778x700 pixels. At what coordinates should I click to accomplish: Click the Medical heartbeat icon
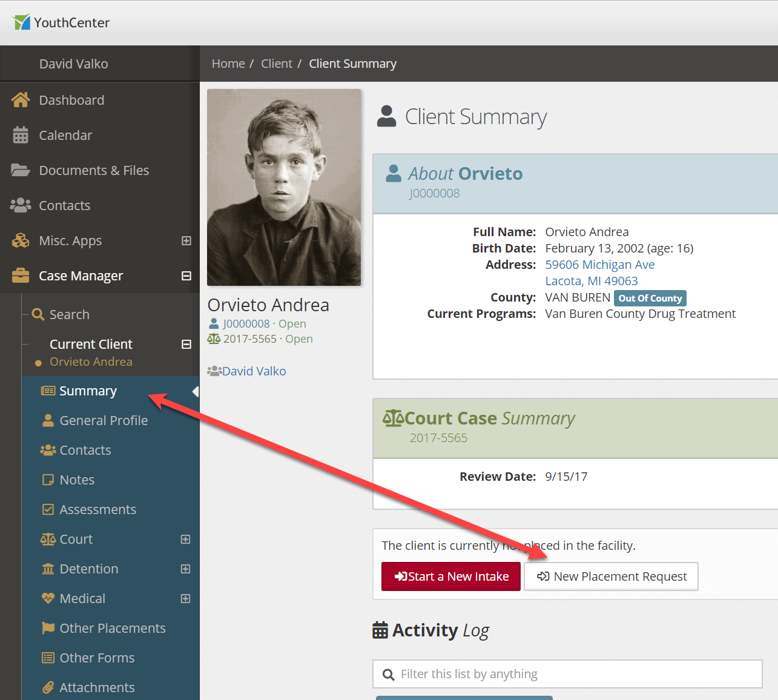click(48, 598)
